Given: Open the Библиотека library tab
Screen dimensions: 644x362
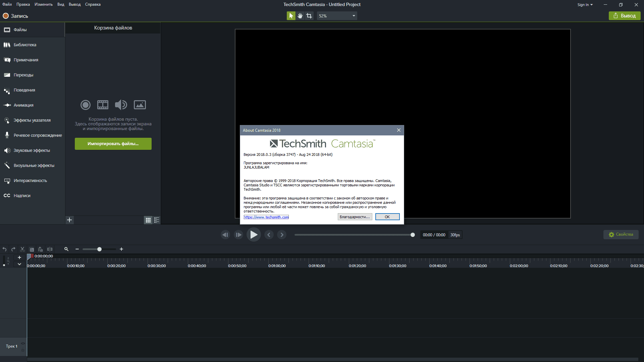Looking at the screenshot, I should pyautogui.click(x=32, y=45).
